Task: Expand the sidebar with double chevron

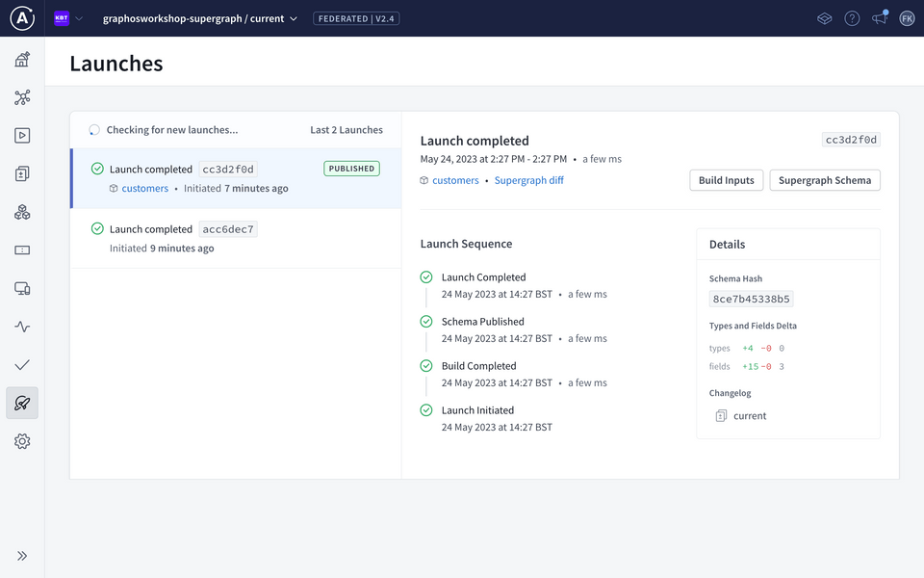Action: coord(22,556)
